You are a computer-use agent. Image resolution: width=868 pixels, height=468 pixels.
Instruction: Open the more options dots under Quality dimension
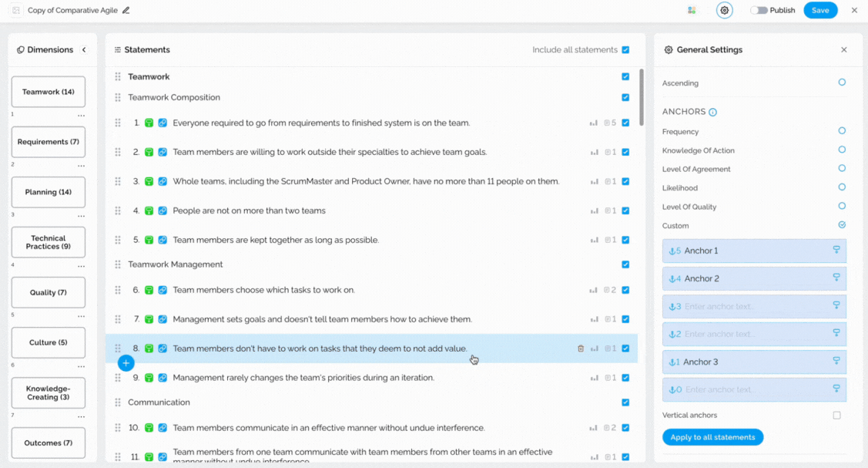pyautogui.click(x=82, y=316)
